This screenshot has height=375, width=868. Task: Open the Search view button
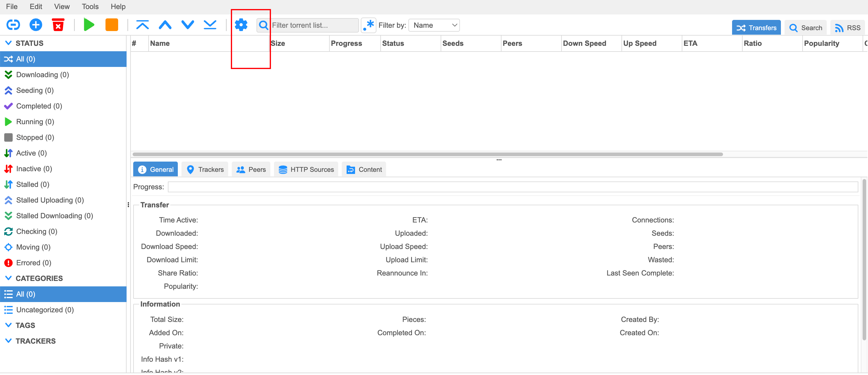tap(805, 28)
